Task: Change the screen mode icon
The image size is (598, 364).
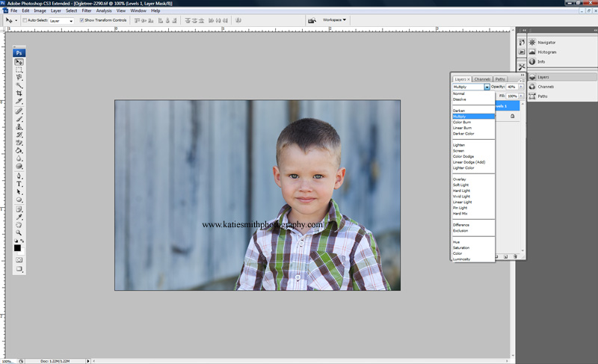Action: (19, 269)
